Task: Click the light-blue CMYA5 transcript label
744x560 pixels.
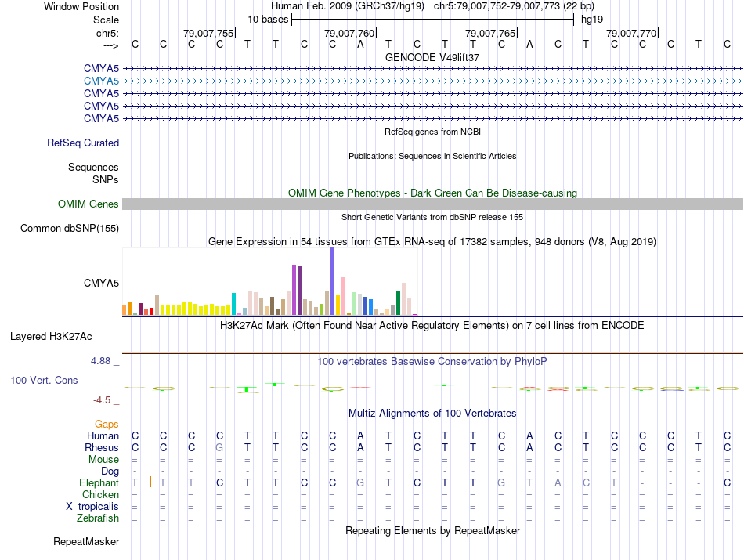Action: pos(101,81)
